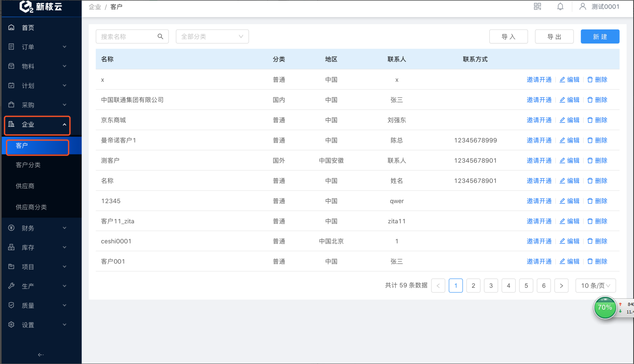This screenshot has width=634, height=364.
Task: Click the previous page arrow
Action: click(438, 285)
